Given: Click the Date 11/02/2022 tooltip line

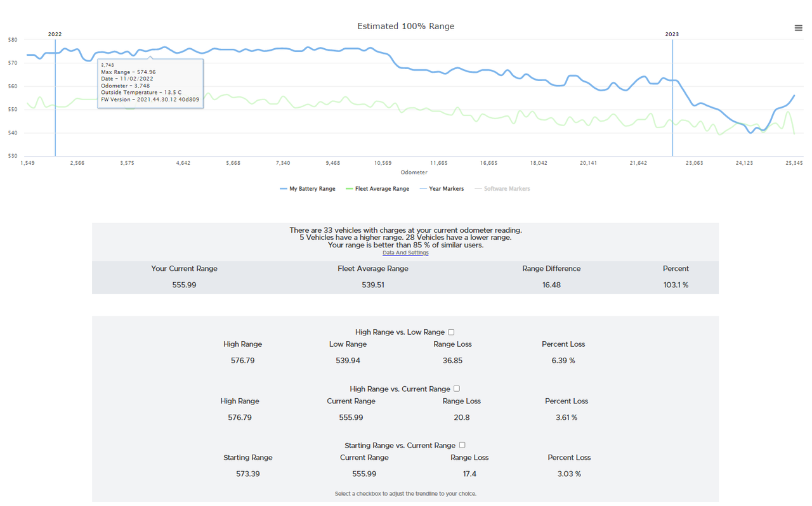Looking at the screenshot, I should tap(127, 79).
